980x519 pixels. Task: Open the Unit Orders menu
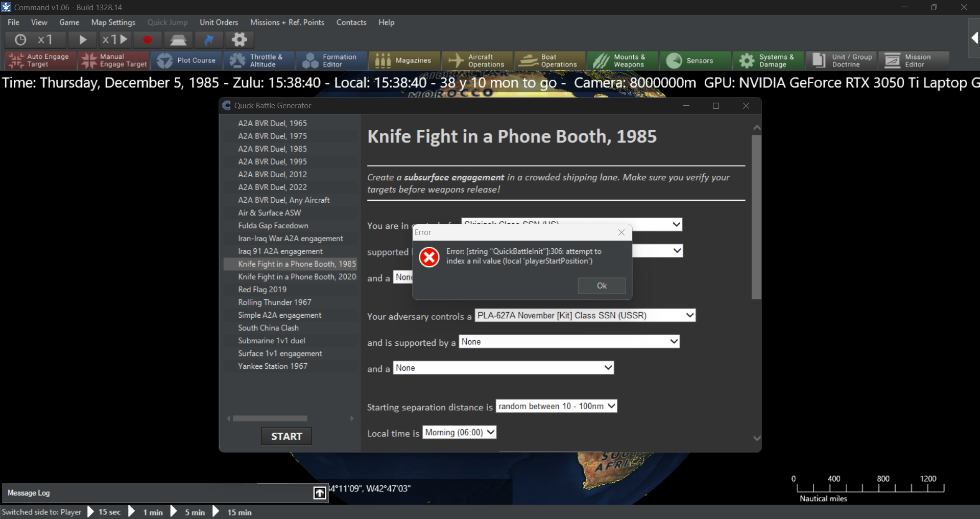point(219,22)
